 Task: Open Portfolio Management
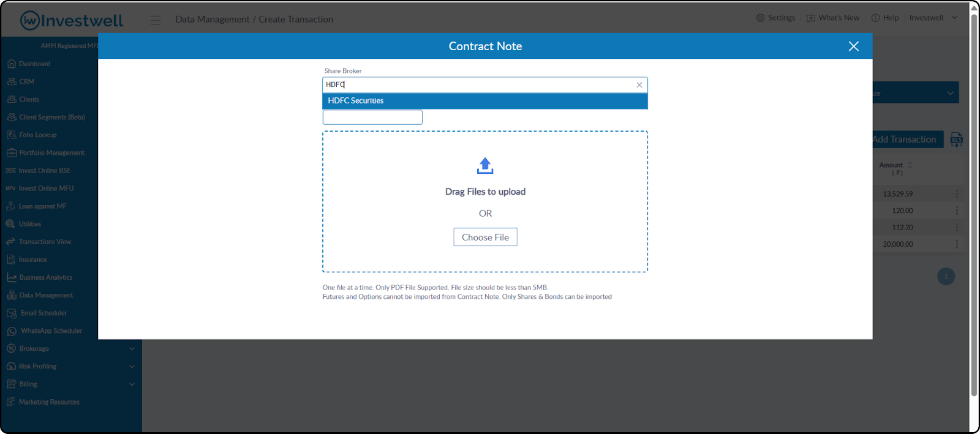pos(51,152)
